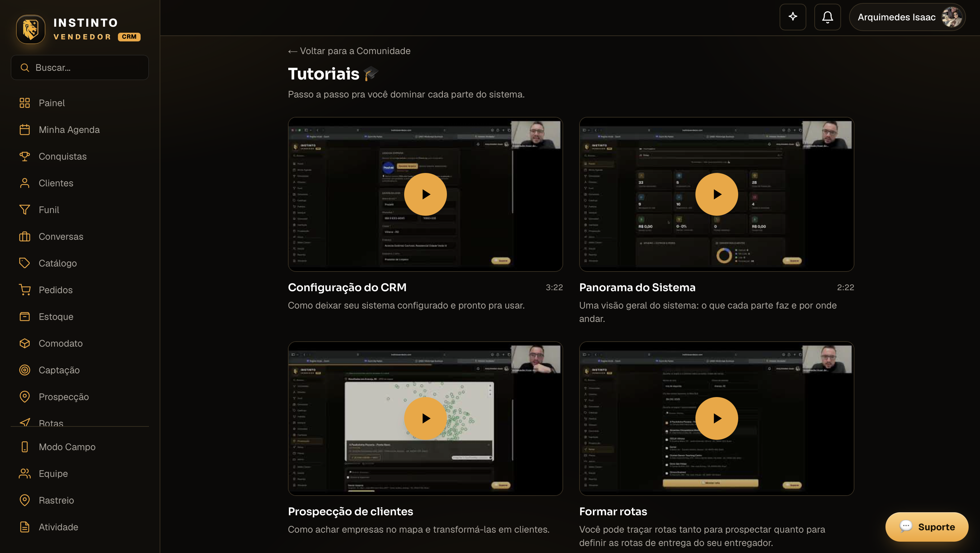Open the Funil page
The image size is (980, 553).
80,210
